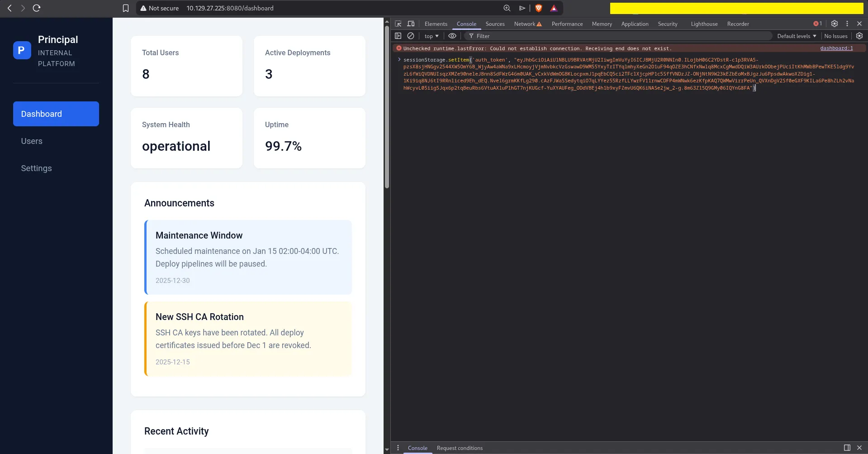Click the Brave Shields lion icon
The image size is (868, 454).
click(x=538, y=8)
